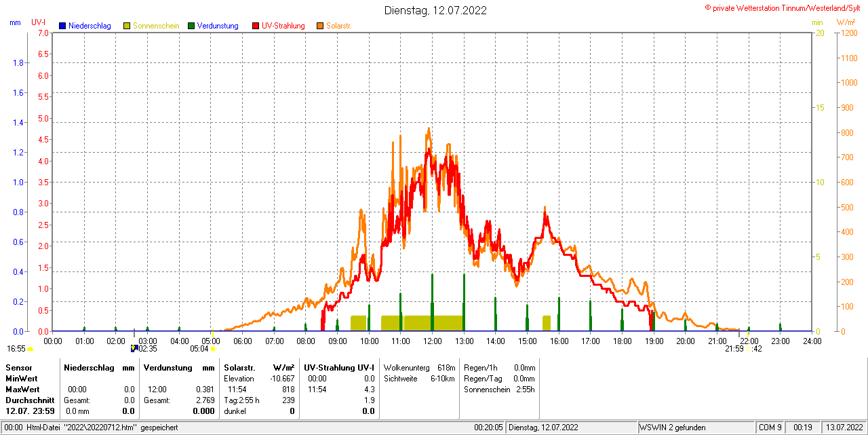Click the Niederschlag mm table header
The height and width of the screenshot is (435, 868).
pos(99,367)
